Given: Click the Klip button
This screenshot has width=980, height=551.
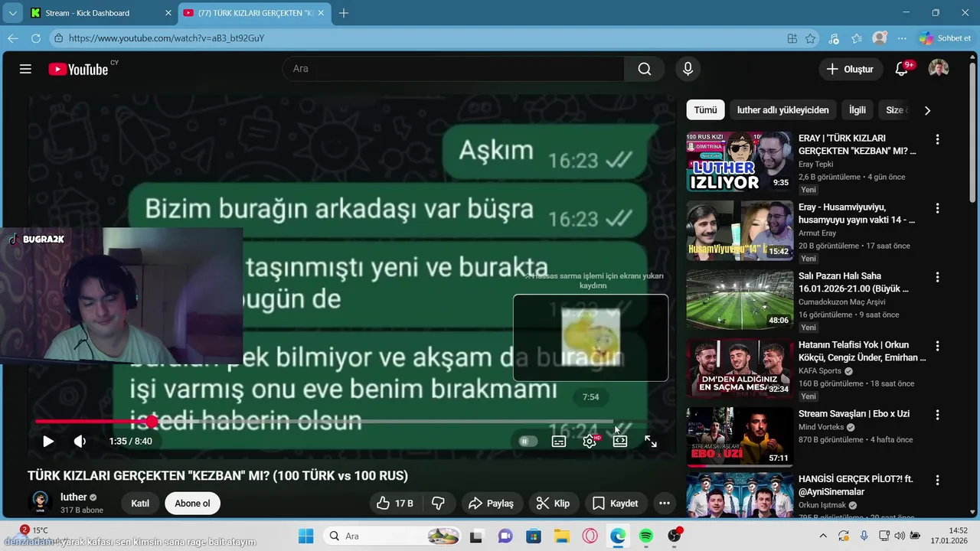Looking at the screenshot, I should click(x=553, y=503).
